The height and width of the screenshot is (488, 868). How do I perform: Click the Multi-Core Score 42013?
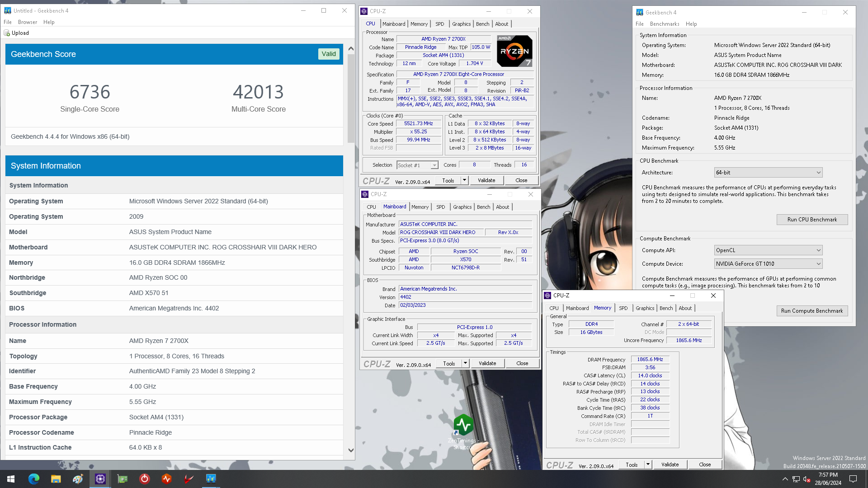pos(258,92)
